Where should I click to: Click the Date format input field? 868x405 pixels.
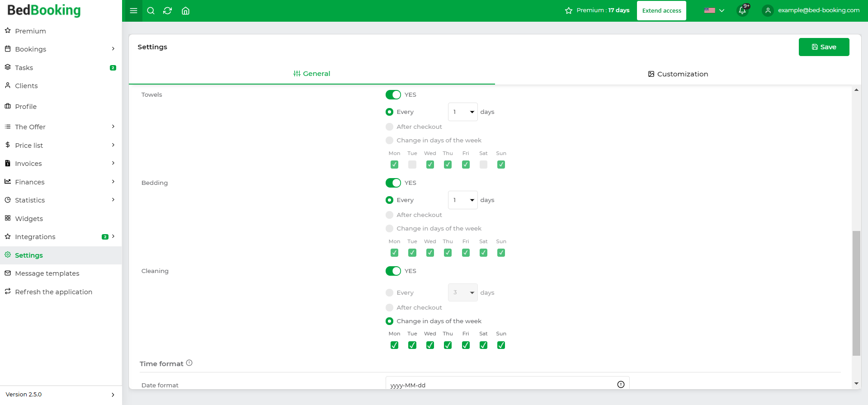[x=507, y=383]
